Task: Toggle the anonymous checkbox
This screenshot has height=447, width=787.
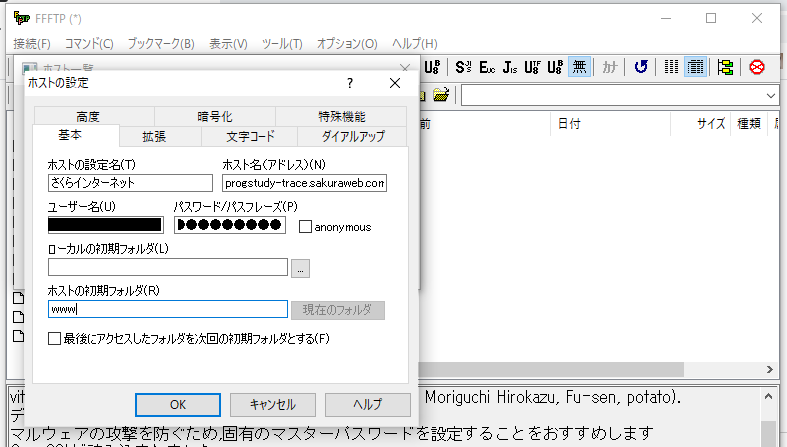Action: tap(305, 227)
